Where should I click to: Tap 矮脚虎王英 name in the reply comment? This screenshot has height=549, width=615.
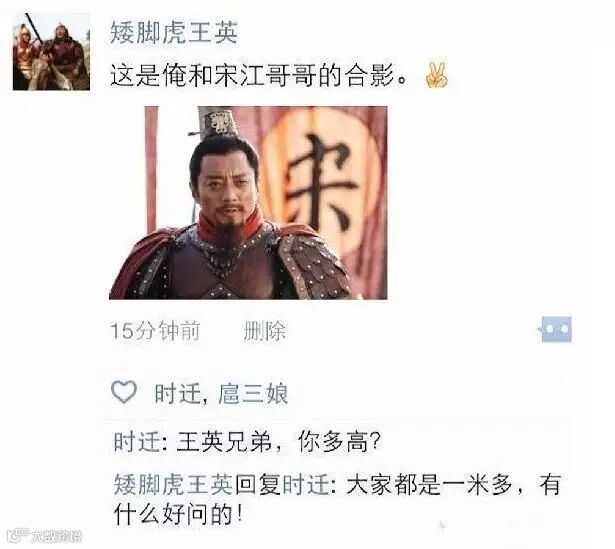pyautogui.click(x=174, y=485)
